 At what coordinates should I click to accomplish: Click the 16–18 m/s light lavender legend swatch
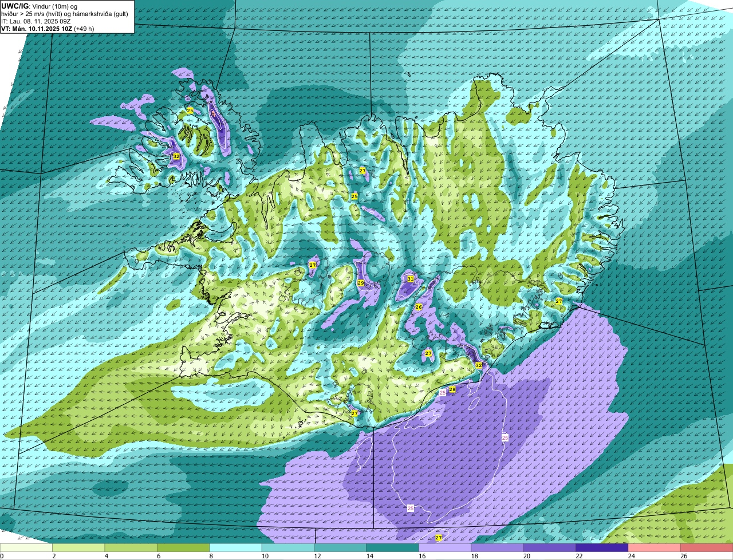coord(445,548)
